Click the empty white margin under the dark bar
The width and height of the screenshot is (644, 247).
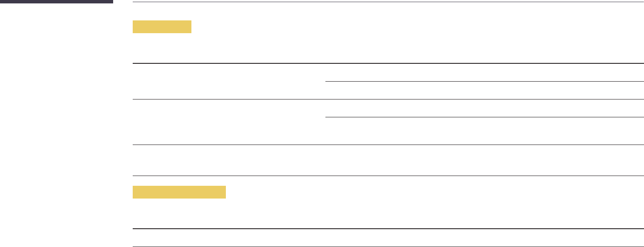click(57, 123)
